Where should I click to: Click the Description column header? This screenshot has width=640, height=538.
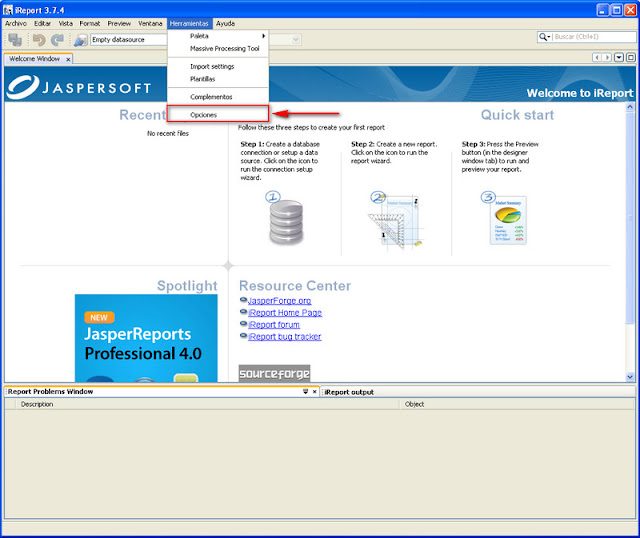pos(207,404)
